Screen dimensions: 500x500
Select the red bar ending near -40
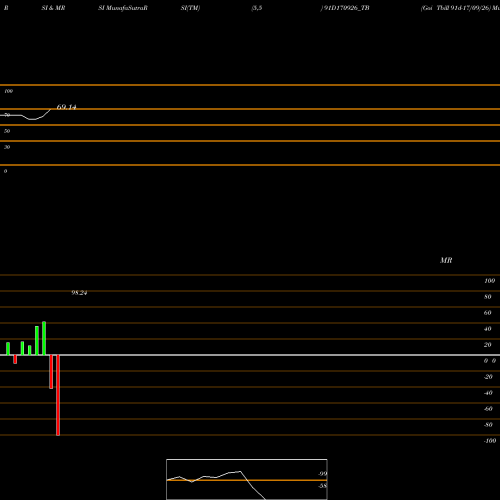[51, 372]
